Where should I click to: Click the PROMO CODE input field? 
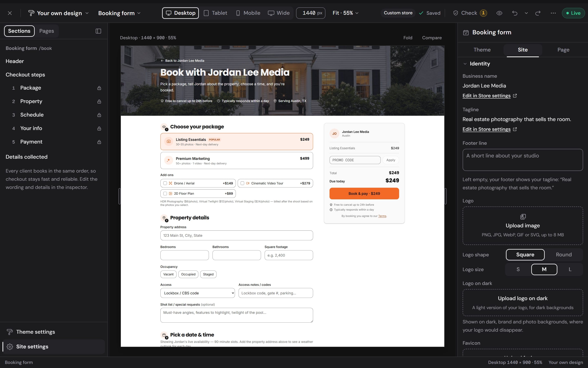[355, 160]
